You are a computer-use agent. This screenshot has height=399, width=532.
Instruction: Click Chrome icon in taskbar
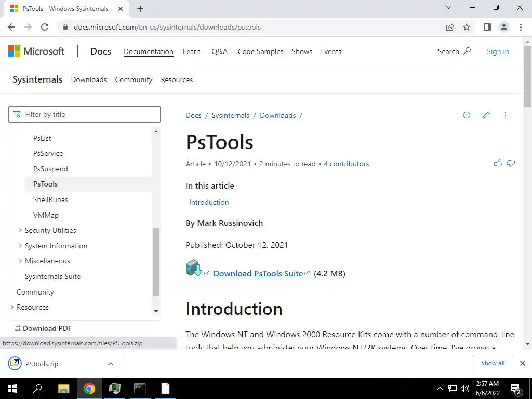tap(89, 389)
